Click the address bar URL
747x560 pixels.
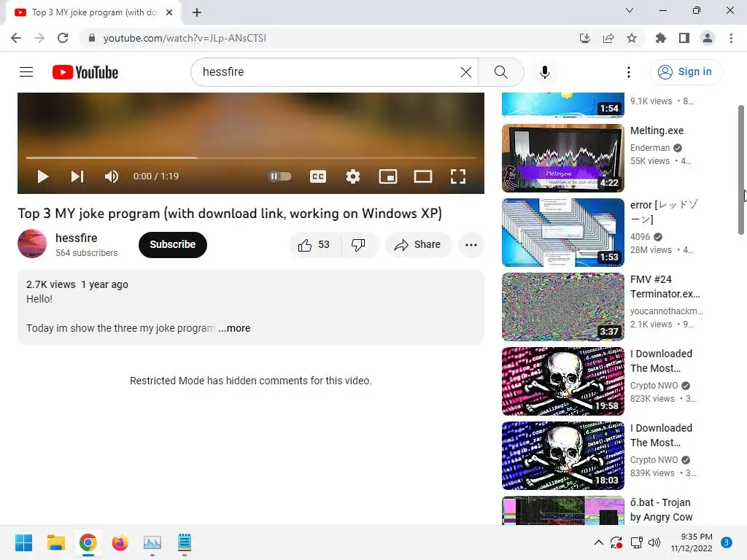[185, 38]
